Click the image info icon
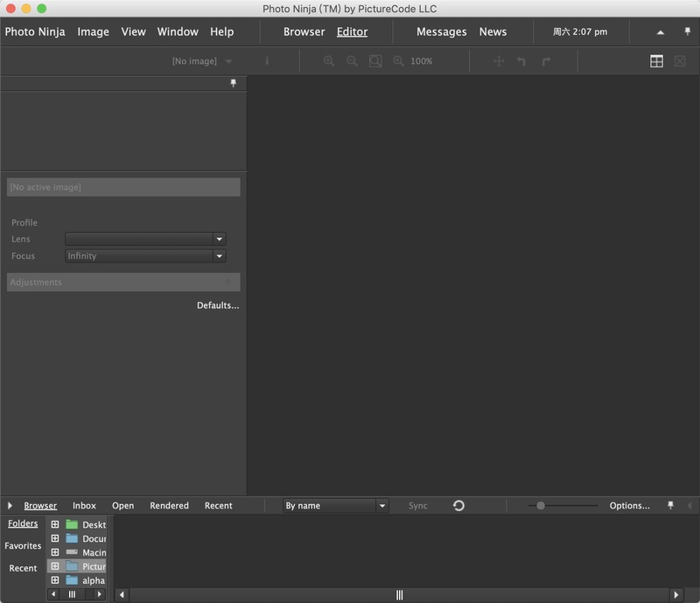This screenshot has height=603, width=700. (x=267, y=60)
